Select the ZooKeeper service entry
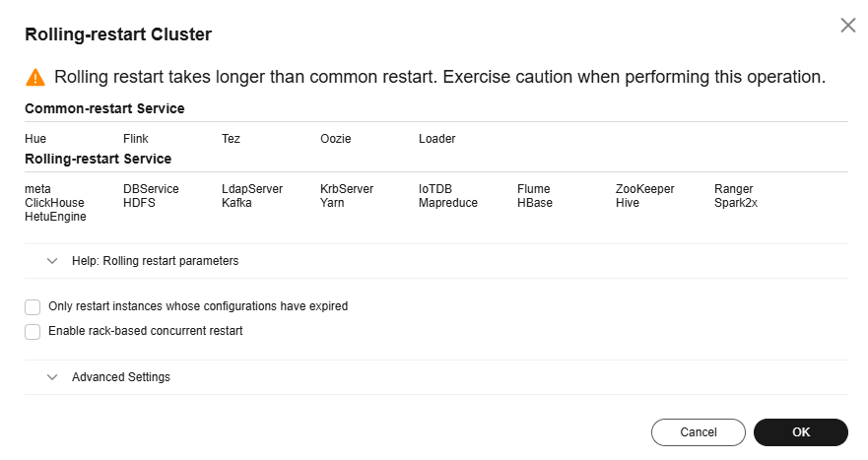868x460 pixels. [645, 189]
